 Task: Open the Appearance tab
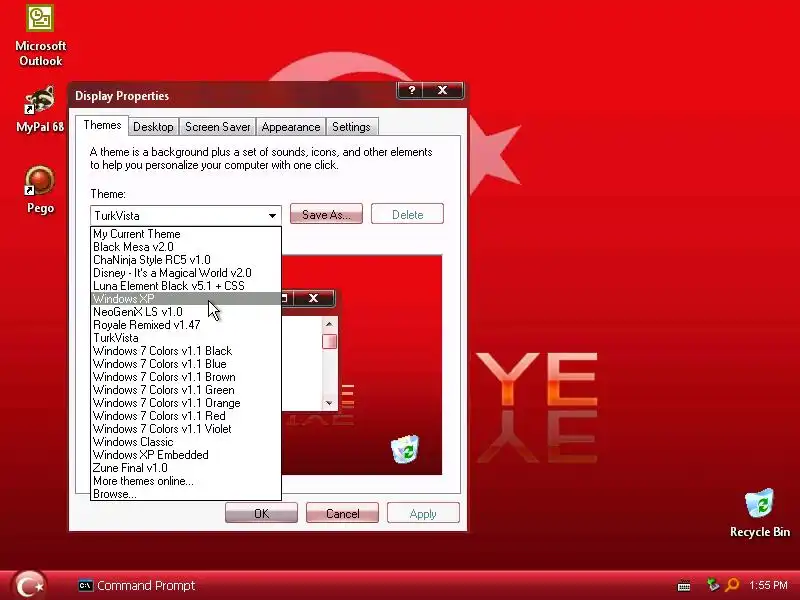click(x=291, y=127)
